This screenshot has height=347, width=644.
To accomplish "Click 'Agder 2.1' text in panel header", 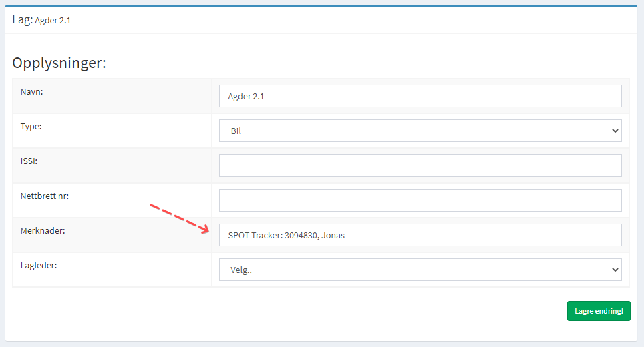I will click(53, 21).
